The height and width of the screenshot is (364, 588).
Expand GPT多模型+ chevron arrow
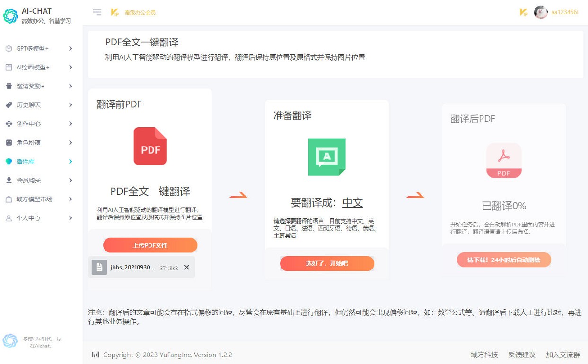pyautogui.click(x=70, y=48)
